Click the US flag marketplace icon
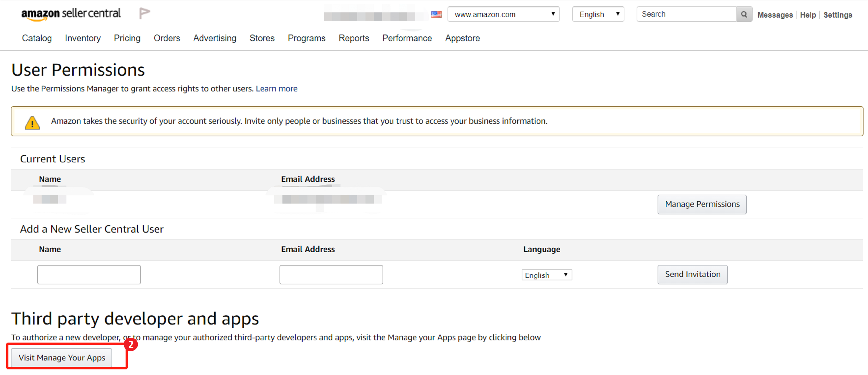Viewport: 868px width, 375px height. (436, 15)
